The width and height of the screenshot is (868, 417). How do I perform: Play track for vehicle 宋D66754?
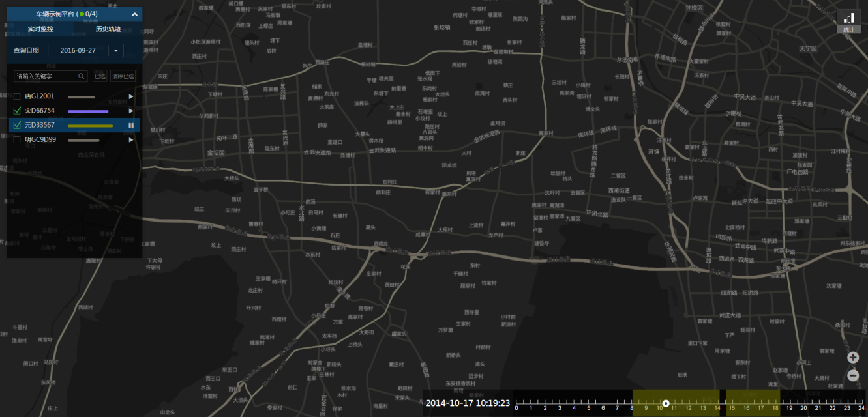click(x=131, y=111)
